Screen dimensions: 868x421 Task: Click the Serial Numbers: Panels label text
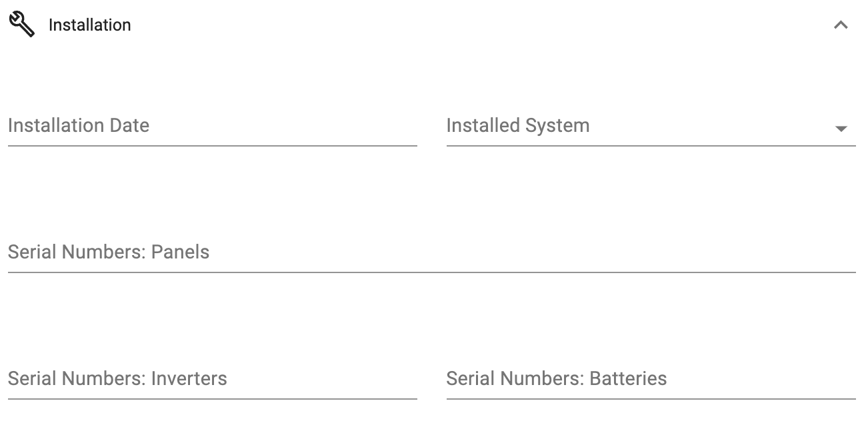109,252
